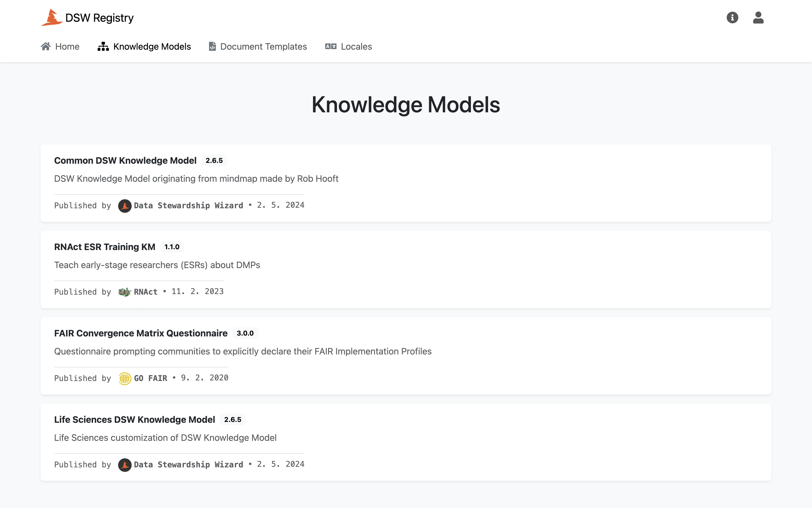Click the date 2. 5. 2024 on Life Sciences card
Viewport: 812px width, 508px height.
coord(281,464)
